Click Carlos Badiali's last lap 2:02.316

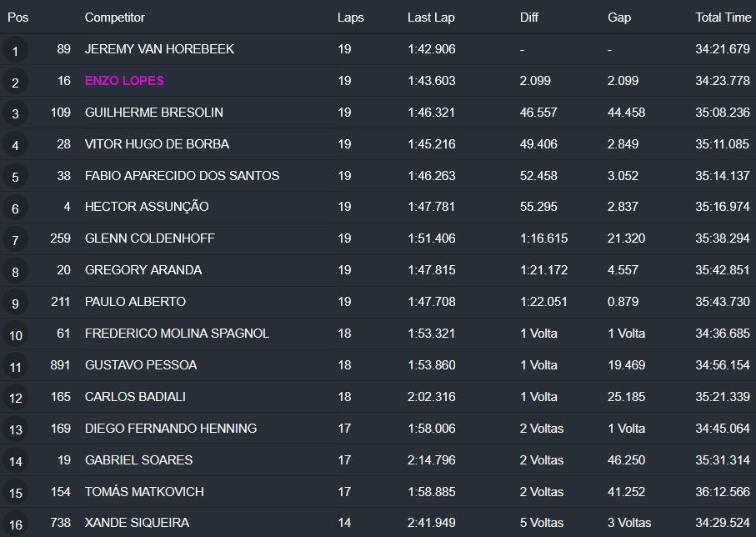click(431, 397)
